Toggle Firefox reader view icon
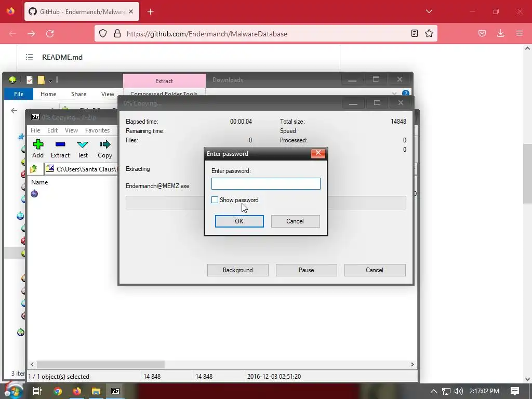532x399 pixels. [x=414, y=33]
